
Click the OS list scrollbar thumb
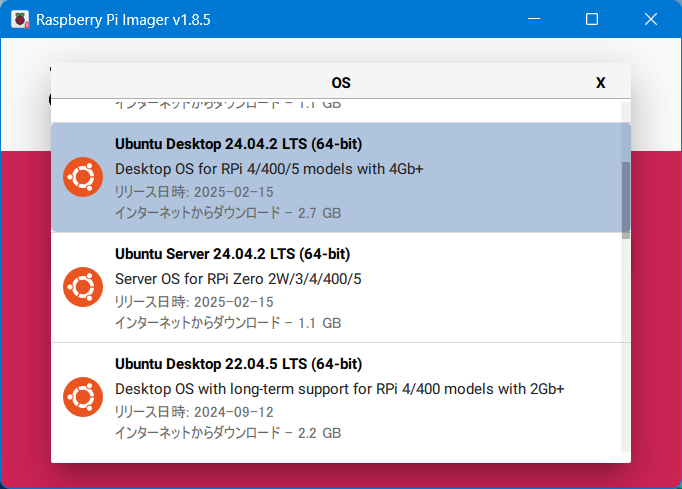click(x=626, y=200)
